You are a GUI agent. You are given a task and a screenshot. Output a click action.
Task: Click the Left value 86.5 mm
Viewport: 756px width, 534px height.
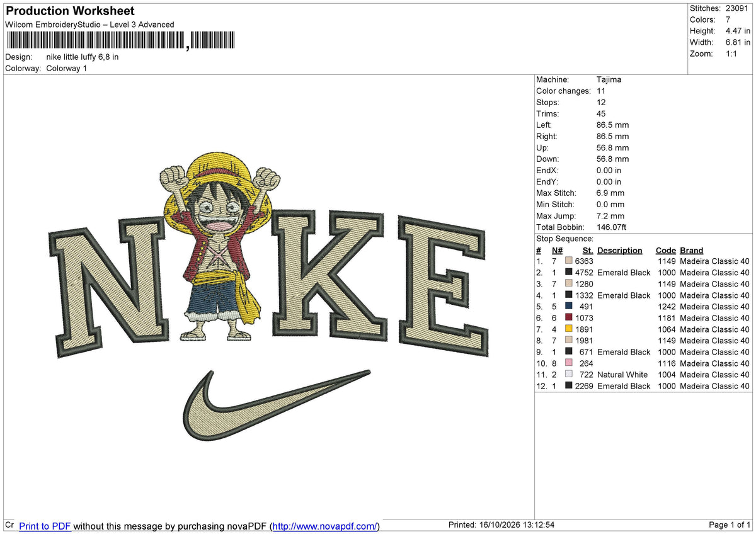click(612, 125)
